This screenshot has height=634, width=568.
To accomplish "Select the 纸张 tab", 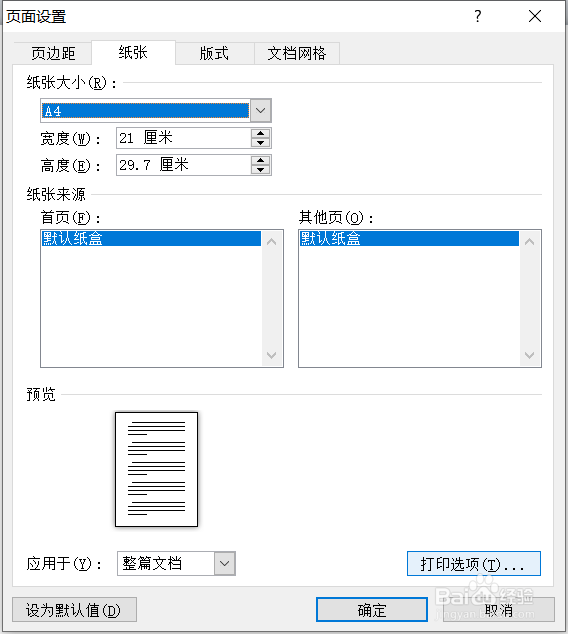I will click(133, 53).
